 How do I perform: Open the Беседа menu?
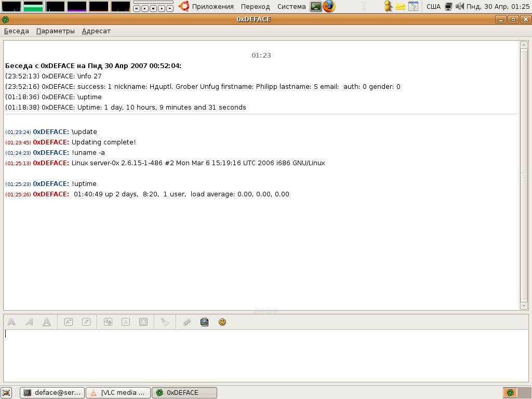(x=17, y=31)
